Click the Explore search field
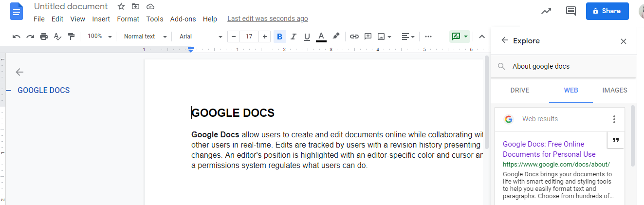644x205 pixels. pos(563,66)
